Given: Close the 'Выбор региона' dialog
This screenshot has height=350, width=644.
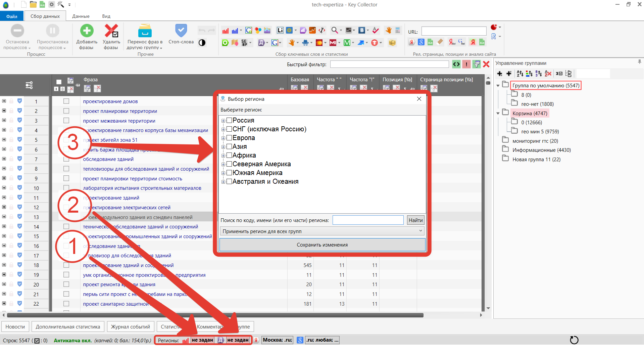Looking at the screenshot, I should [419, 99].
